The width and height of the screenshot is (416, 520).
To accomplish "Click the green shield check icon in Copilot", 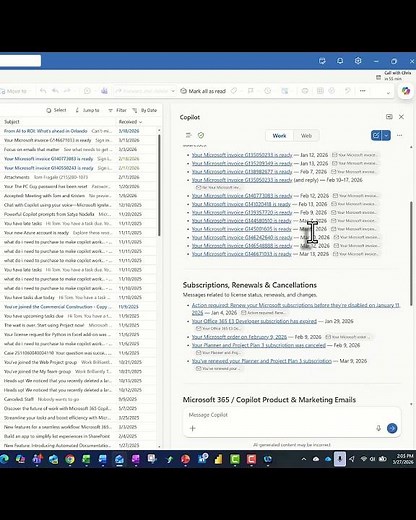I will pos(201,135).
